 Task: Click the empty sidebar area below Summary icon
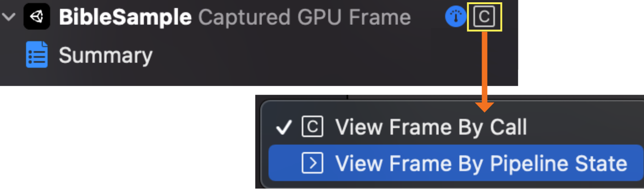37,77
